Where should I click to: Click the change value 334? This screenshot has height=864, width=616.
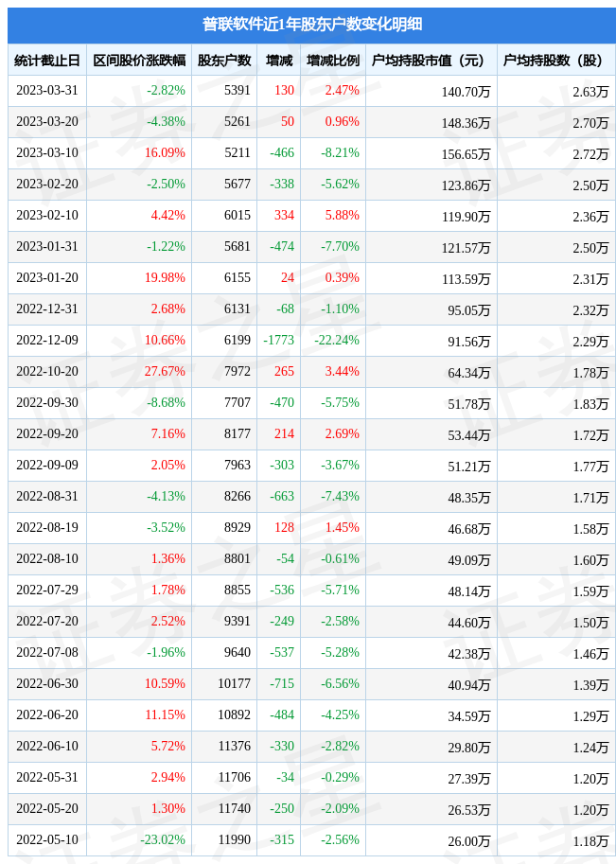coord(284,216)
